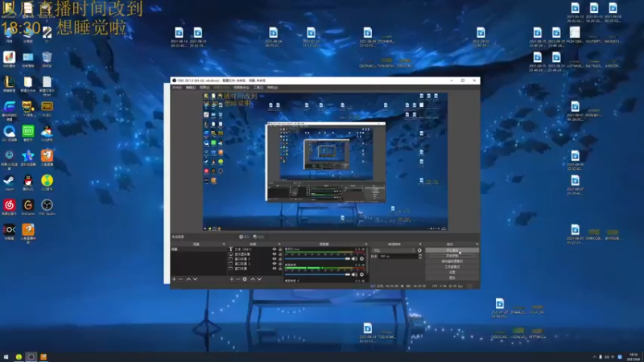The height and width of the screenshot is (362, 644).
Task: Click the Scene Transitions dock header pop-out icon
Action: [420, 245]
